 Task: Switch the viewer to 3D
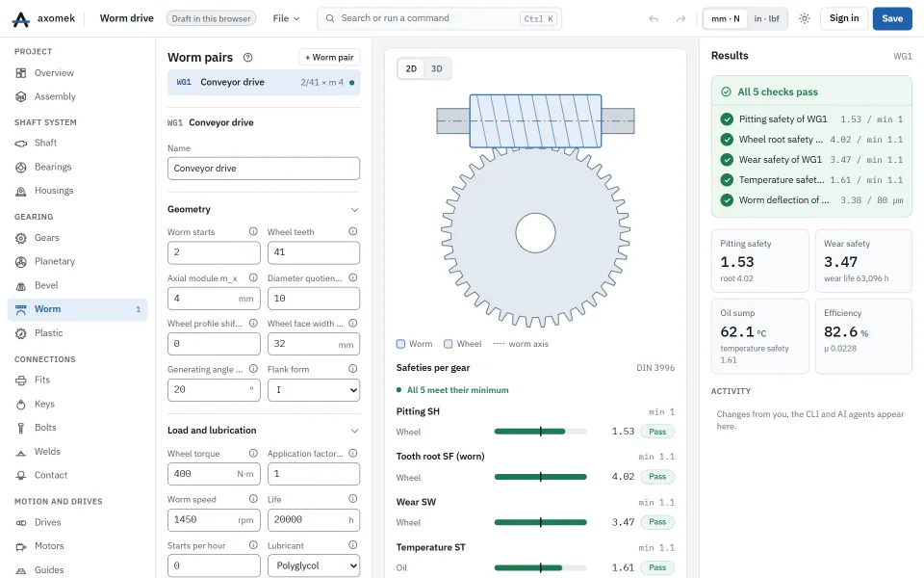coord(437,69)
